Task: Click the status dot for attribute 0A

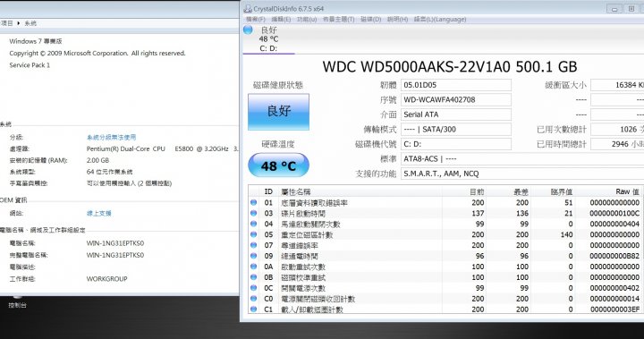Action: point(253,267)
